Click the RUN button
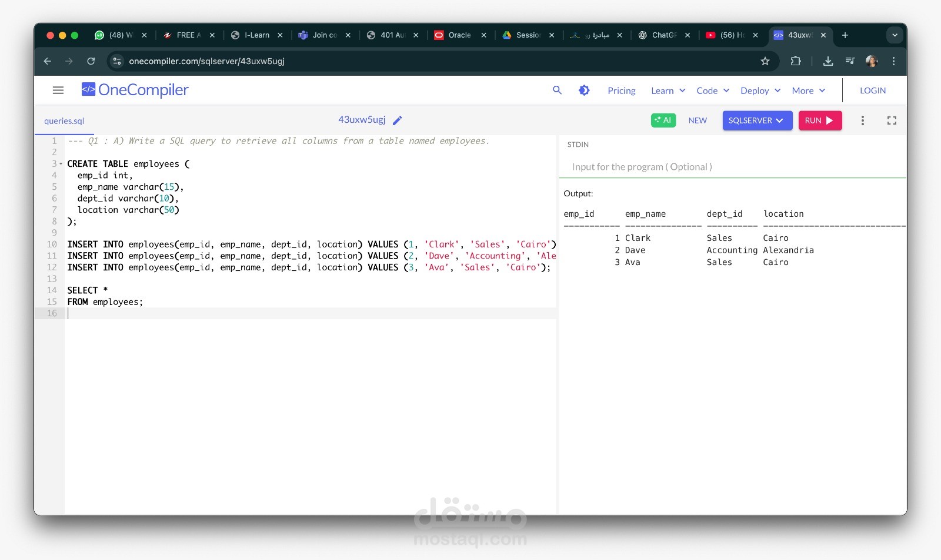 [x=820, y=120]
